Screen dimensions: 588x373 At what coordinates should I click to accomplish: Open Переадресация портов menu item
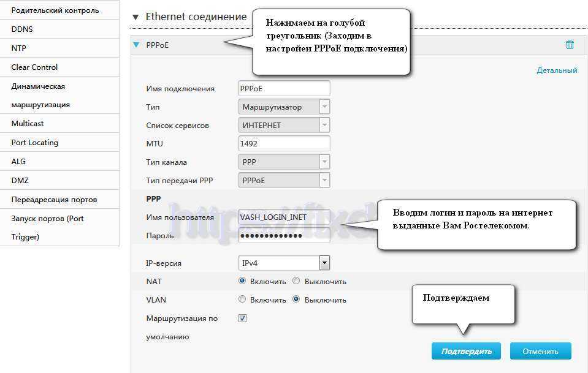pyautogui.click(x=54, y=200)
